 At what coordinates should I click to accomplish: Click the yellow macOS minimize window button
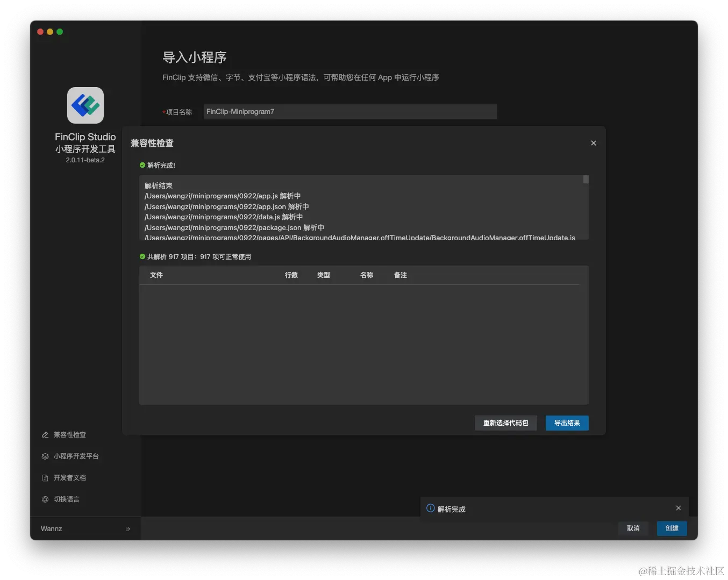point(50,32)
